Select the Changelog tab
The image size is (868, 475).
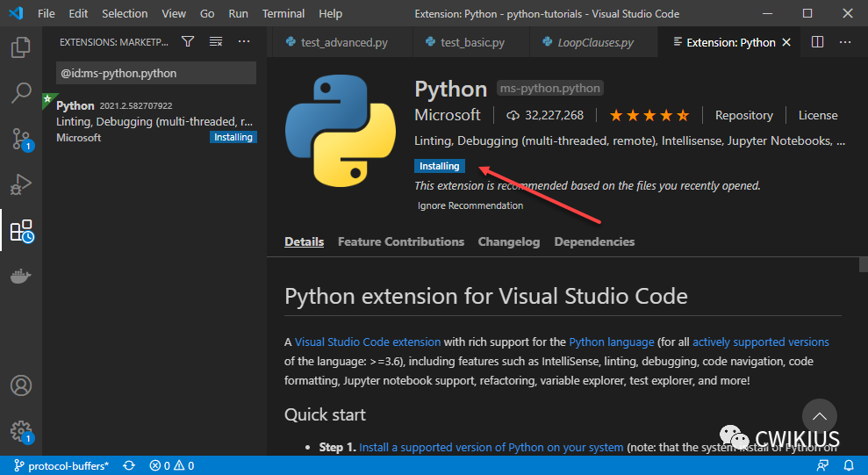coord(508,241)
